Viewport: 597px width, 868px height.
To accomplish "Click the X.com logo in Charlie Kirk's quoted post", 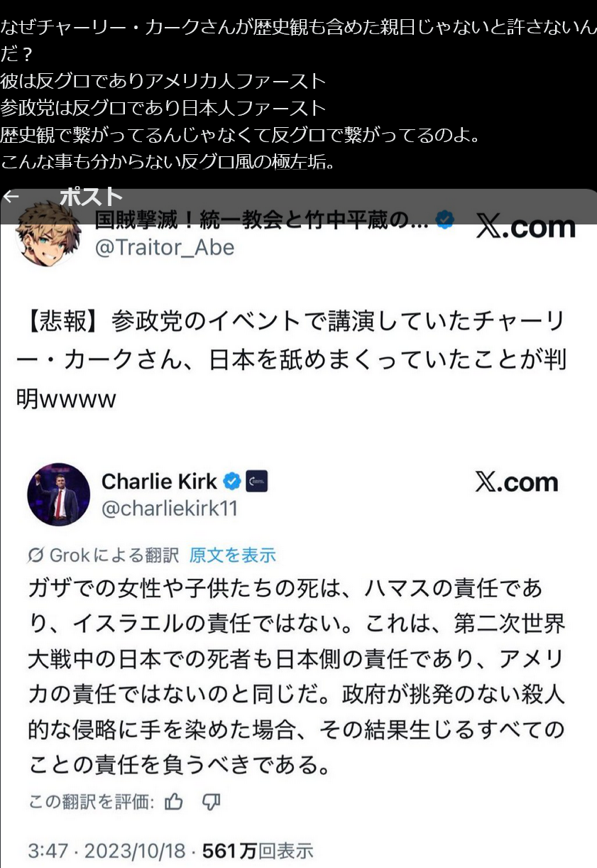I will 516,482.
